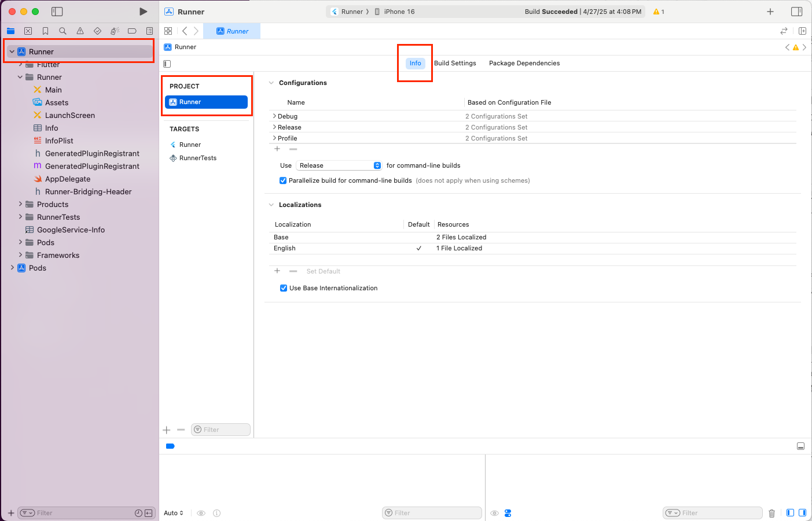Show variable info icon in debug bar
The height and width of the screenshot is (521, 812).
[x=217, y=513]
